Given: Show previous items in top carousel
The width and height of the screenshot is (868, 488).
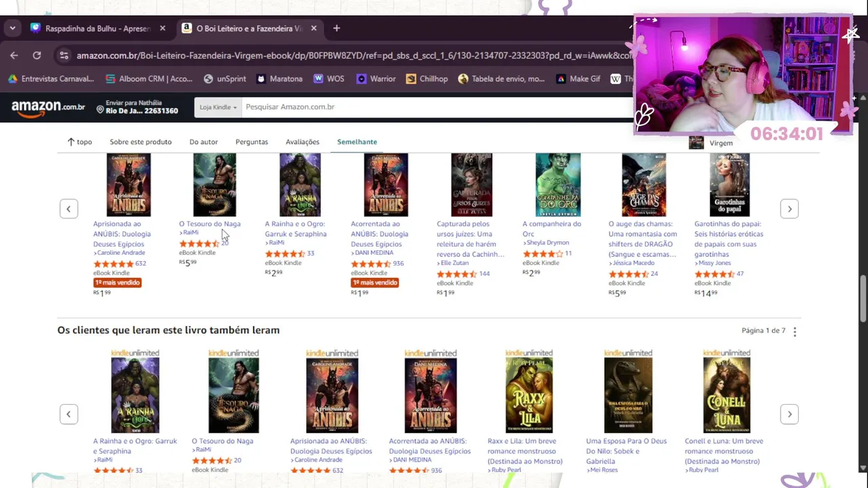Looking at the screenshot, I should (x=68, y=209).
